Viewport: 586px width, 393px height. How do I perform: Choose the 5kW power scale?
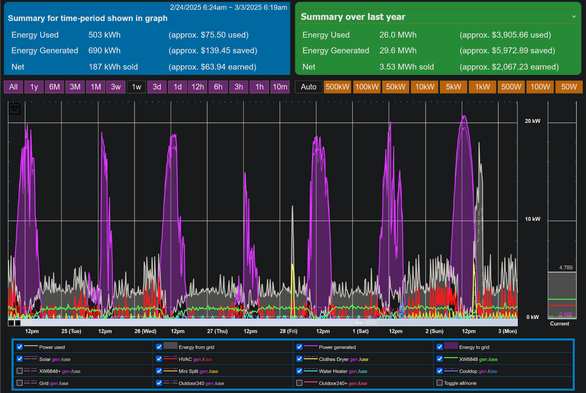(453, 87)
